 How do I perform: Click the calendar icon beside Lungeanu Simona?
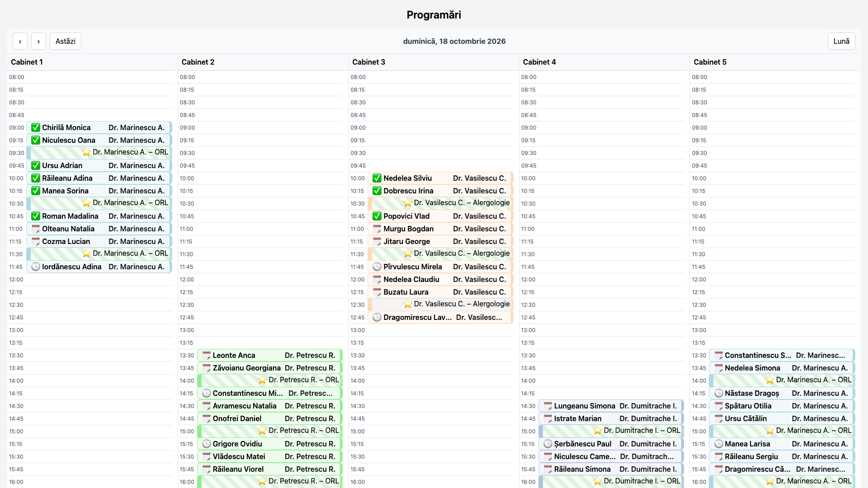[548, 406]
